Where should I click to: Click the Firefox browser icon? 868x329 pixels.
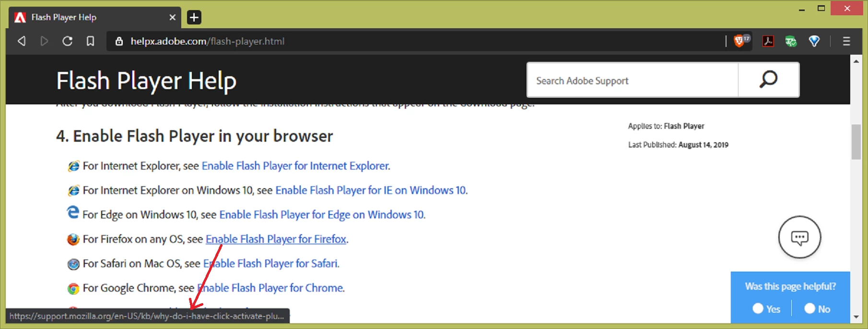[73, 239]
